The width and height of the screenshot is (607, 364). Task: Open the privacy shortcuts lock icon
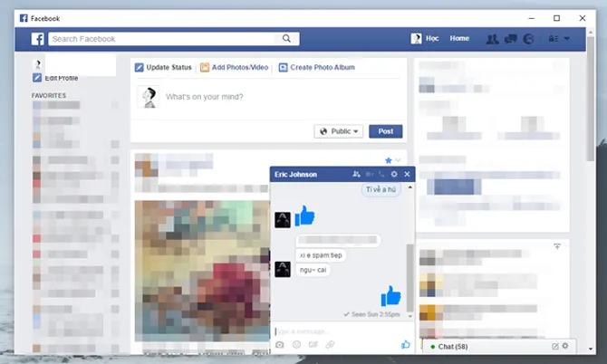[553, 39]
